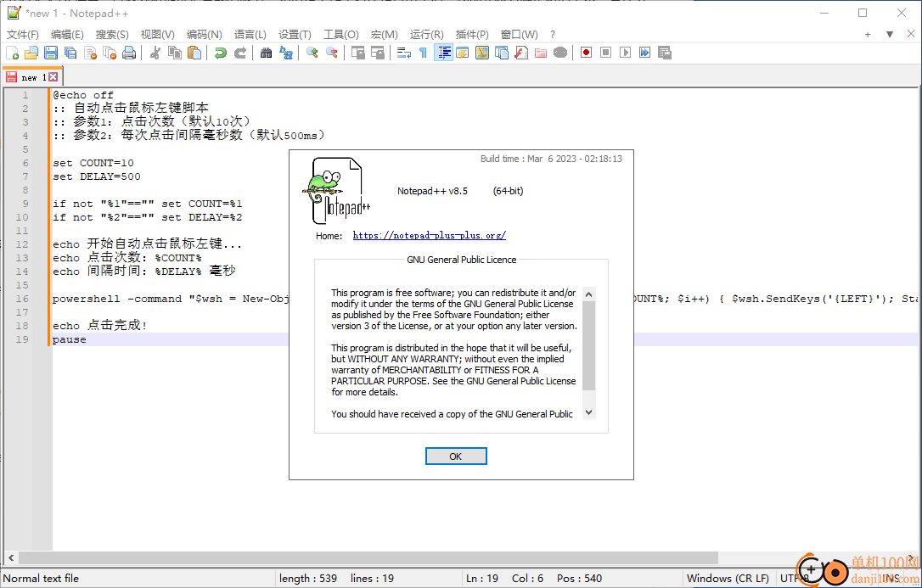Viewport: 922px width, 588px height.
Task: Toggle Show All Characters pilcrow icon
Action: [x=424, y=53]
